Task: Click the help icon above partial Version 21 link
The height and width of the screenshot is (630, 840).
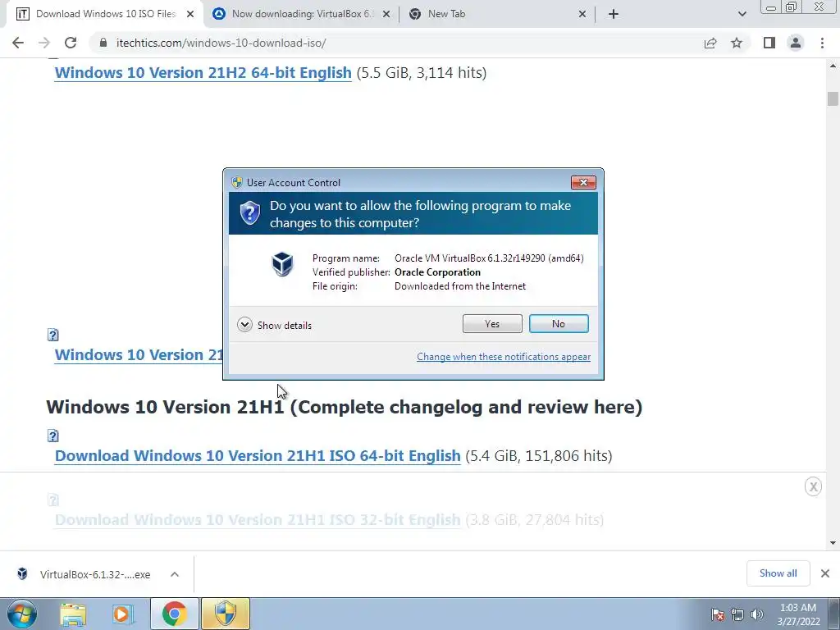Action: pos(52,335)
